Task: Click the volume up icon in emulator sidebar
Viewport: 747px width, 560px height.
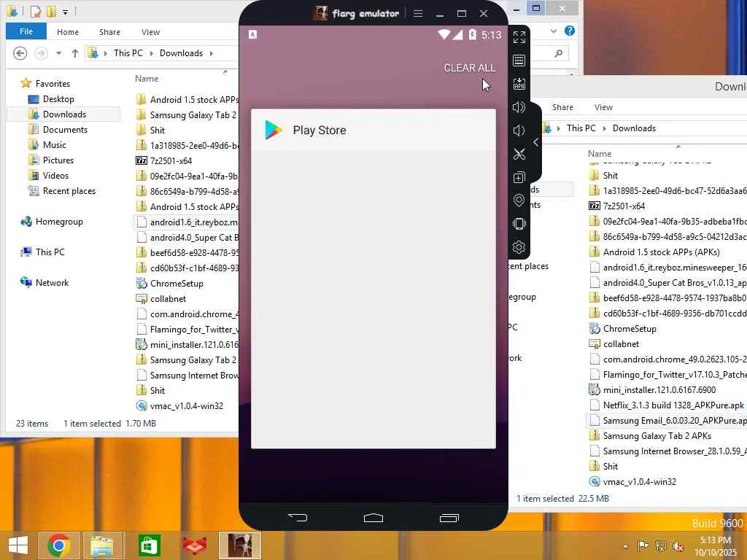Action: [519, 107]
